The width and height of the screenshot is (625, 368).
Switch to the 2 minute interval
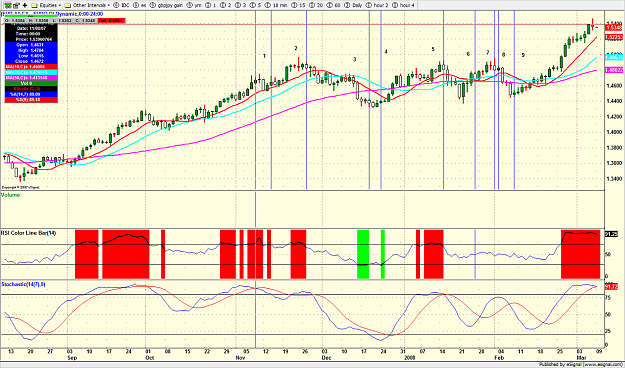point(225,6)
